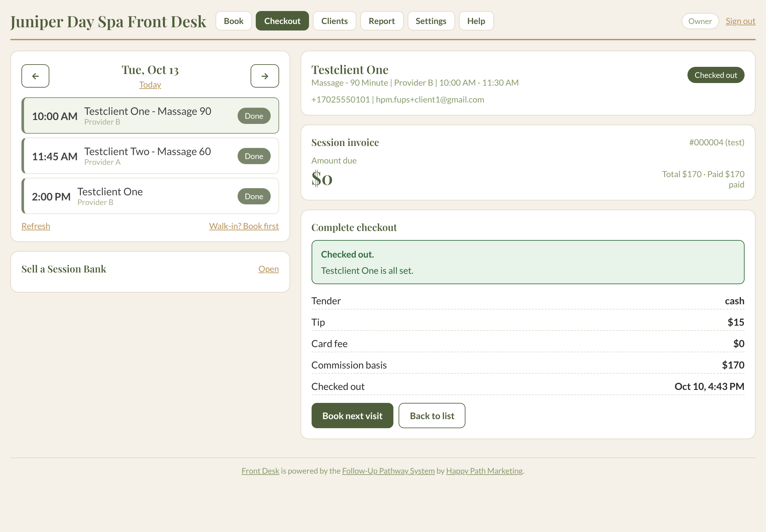Screen dimensions: 766x532
Task: Open Follow-Up Pathway System footer link
Action: 389,471
